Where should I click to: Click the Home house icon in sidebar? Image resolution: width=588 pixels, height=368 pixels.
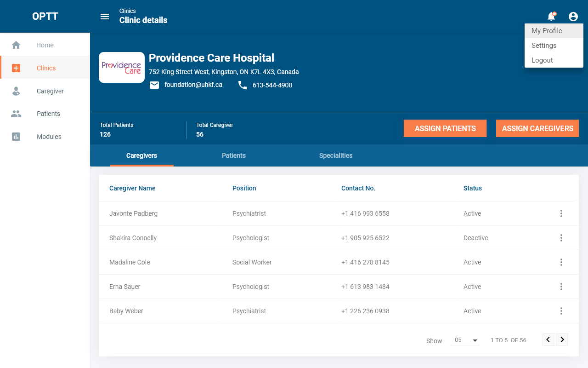pyautogui.click(x=16, y=45)
